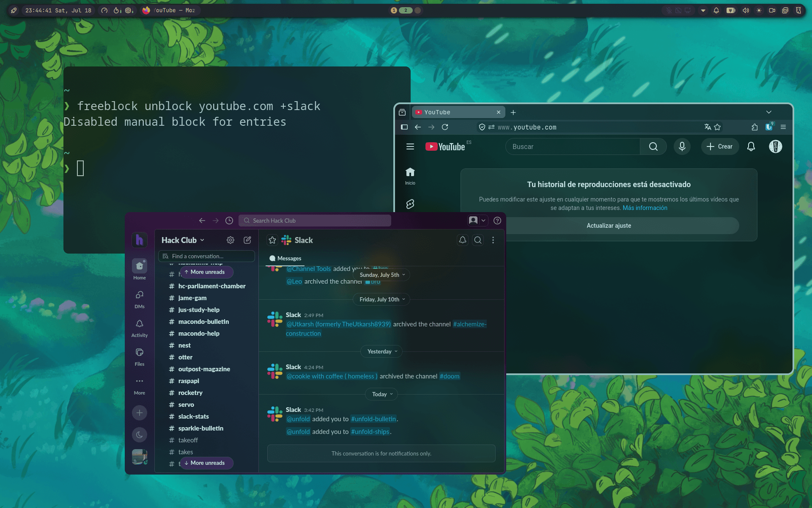Bookmark this page with star icon
812x508 pixels.
(717, 127)
